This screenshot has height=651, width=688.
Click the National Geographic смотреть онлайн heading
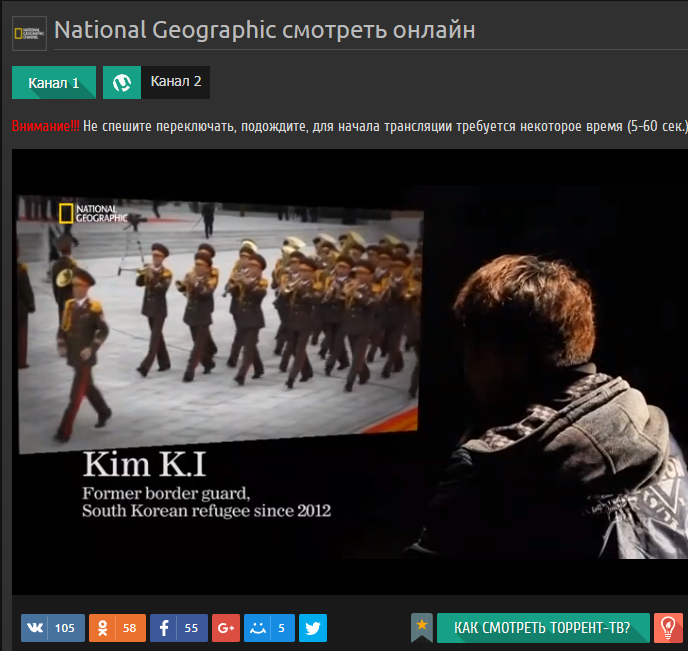click(x=264, y=30)
